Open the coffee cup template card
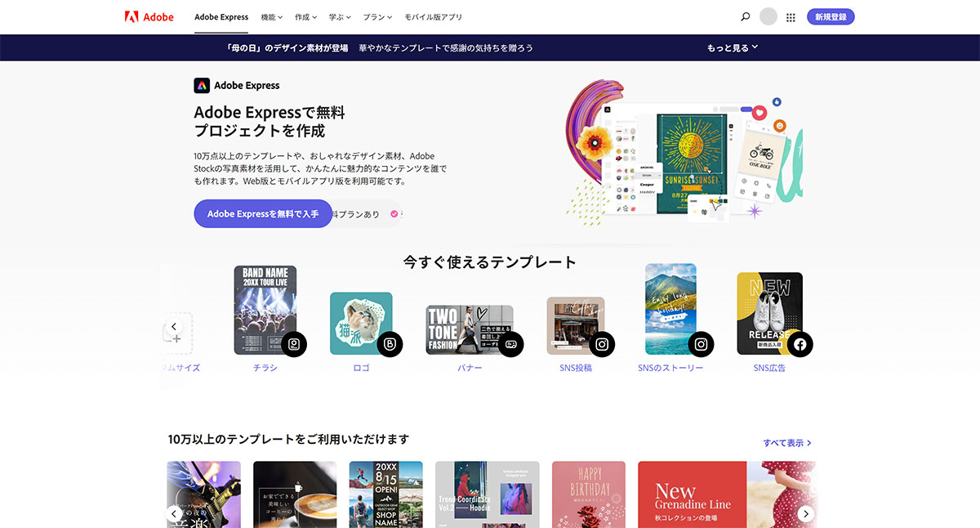980x528 pixels. point(295,494)
